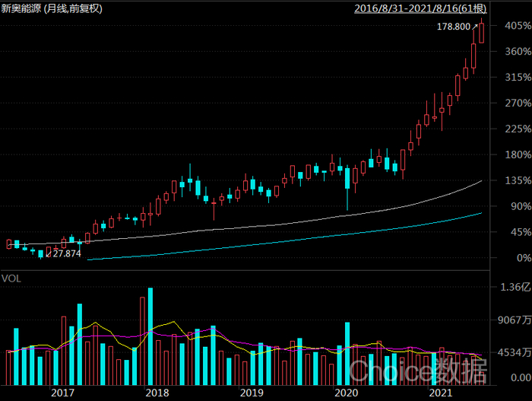Viewport: 532px width, 401px height.
Task: Click the 2021 year axis marker
Action: coord(440,393)
